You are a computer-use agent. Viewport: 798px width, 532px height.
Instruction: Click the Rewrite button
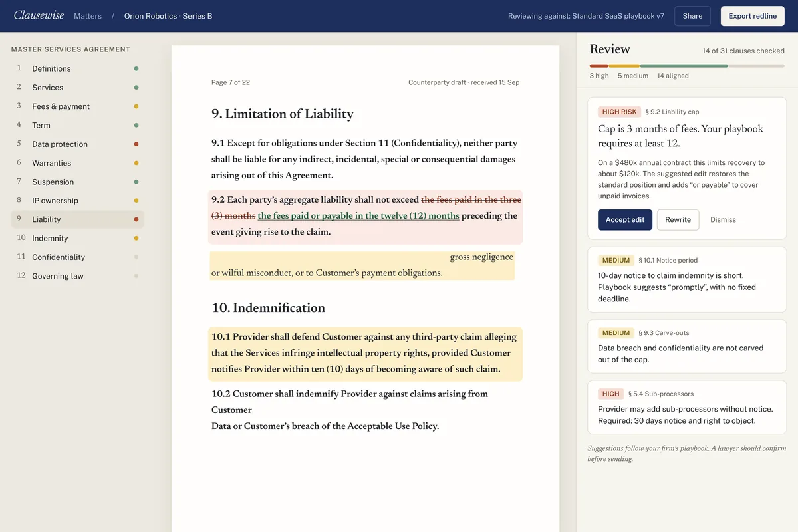678,219
